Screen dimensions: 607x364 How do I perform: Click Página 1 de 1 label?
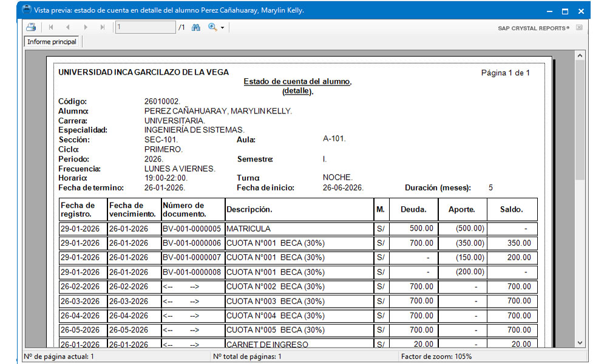(x=505, y=73)
